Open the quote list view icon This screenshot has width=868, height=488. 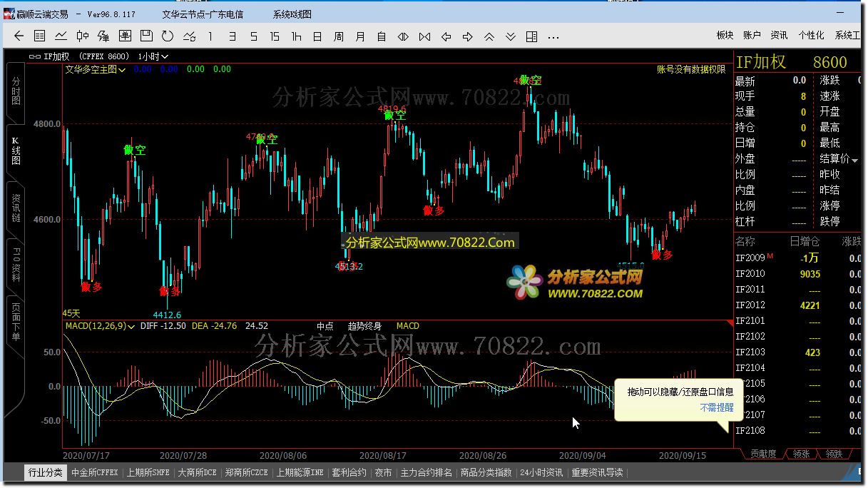tap(39, 36)
